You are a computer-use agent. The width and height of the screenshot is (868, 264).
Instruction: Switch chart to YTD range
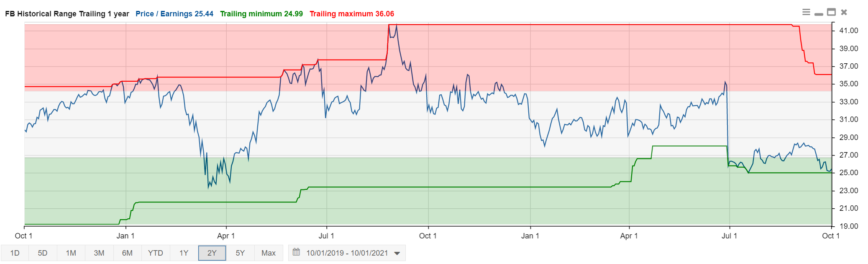click(156, 253)
